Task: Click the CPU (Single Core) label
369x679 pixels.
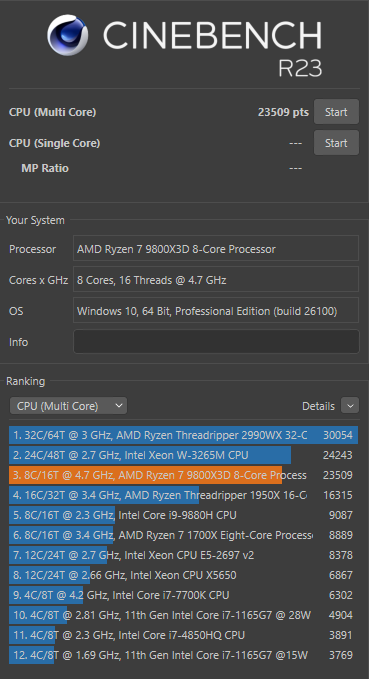Action: tap(55, 143)
